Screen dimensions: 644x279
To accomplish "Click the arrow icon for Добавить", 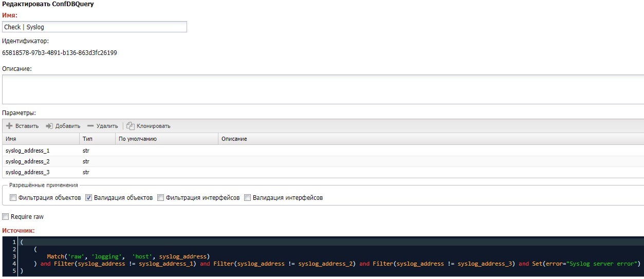I will [x=49, y=126].
